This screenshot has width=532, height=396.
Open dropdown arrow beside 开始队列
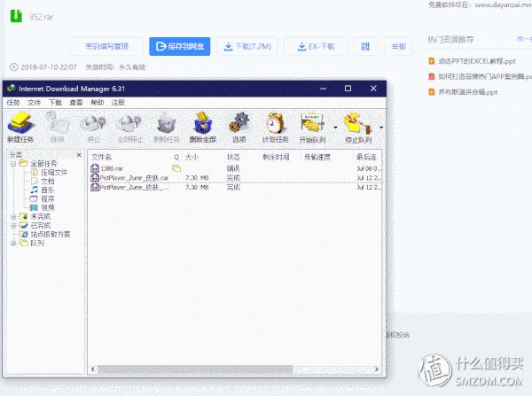335,128
